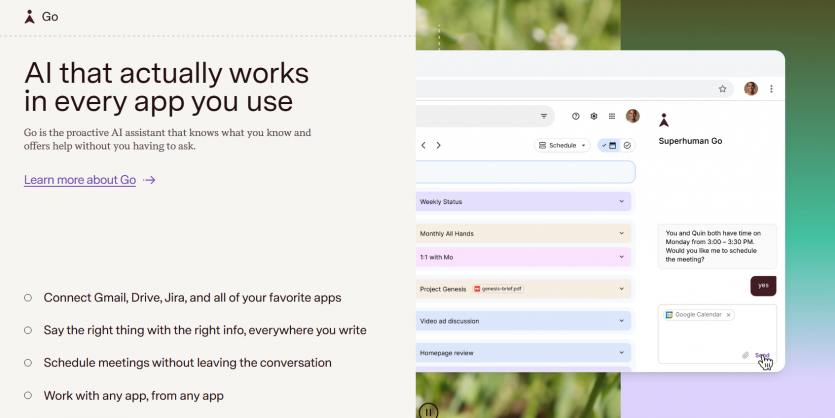Image resolution: width=835 pixels, height=418 pixels.
Task: Click the browser bookmark star icon
Action: (x=722, y=89)
